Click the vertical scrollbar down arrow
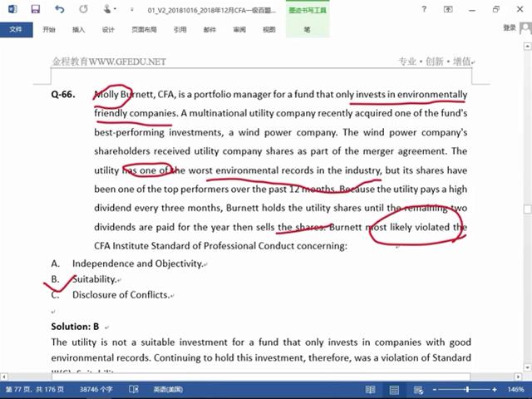Viewport: 532px width, 399px height. [x=528, y=367]
